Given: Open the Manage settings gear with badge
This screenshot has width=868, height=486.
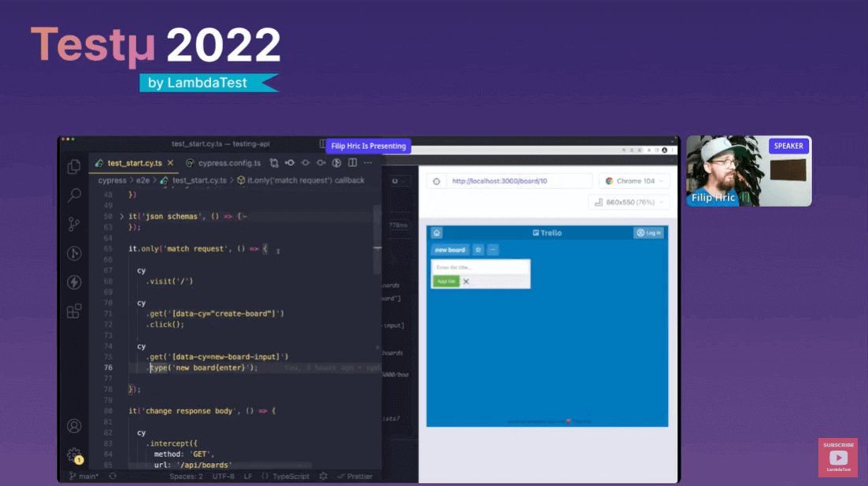Looking at the screenshot, I should [74, 454].
